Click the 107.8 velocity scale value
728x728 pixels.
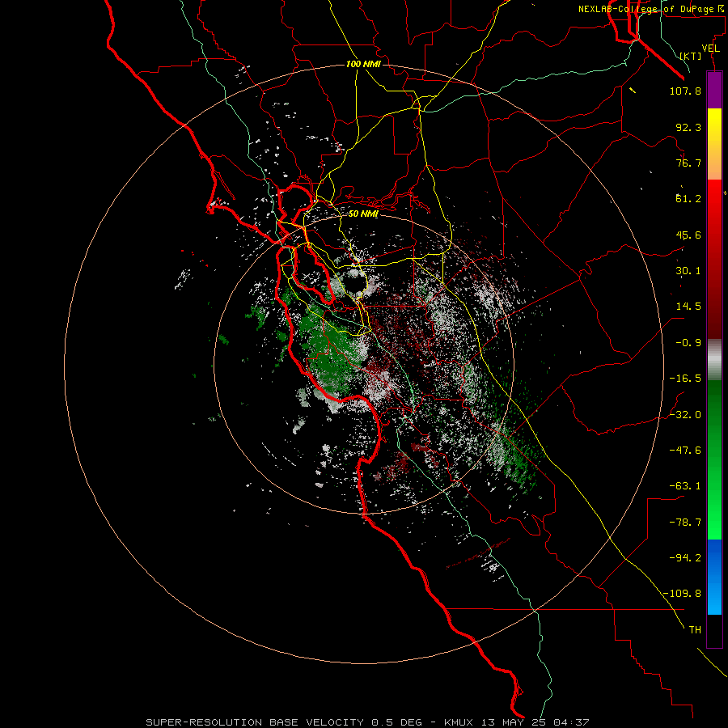(x=685, y=91)
